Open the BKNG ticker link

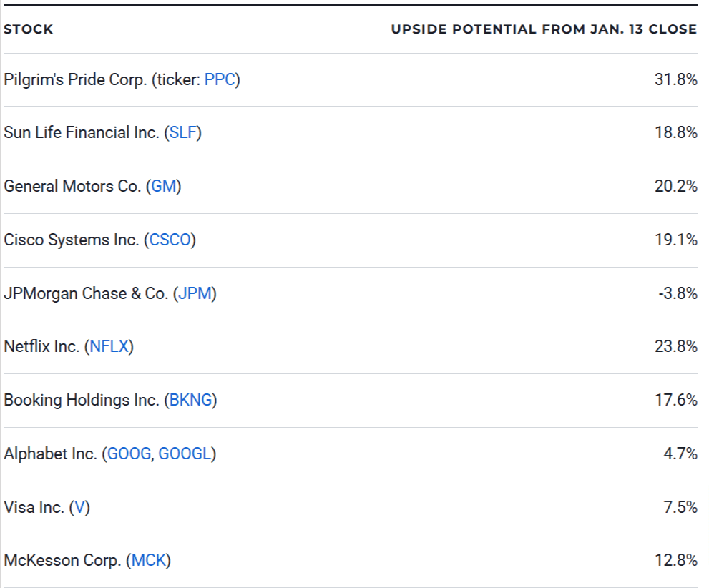click(x=191, y=400)
